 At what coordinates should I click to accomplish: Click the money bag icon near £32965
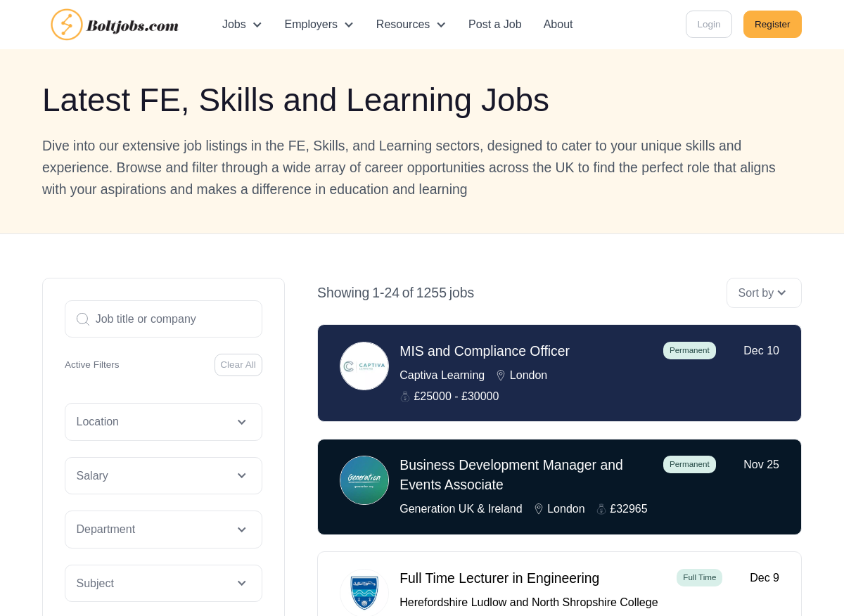(601, 509)
